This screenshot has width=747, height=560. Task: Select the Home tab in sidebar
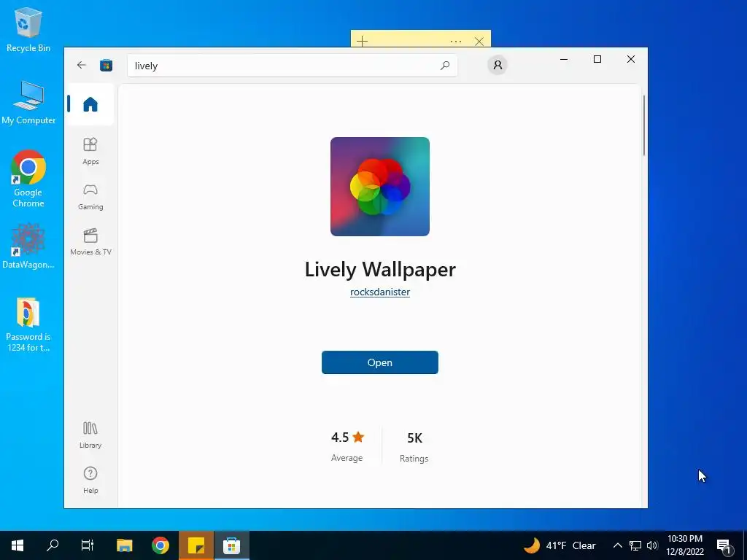click(x=90, y=104)
